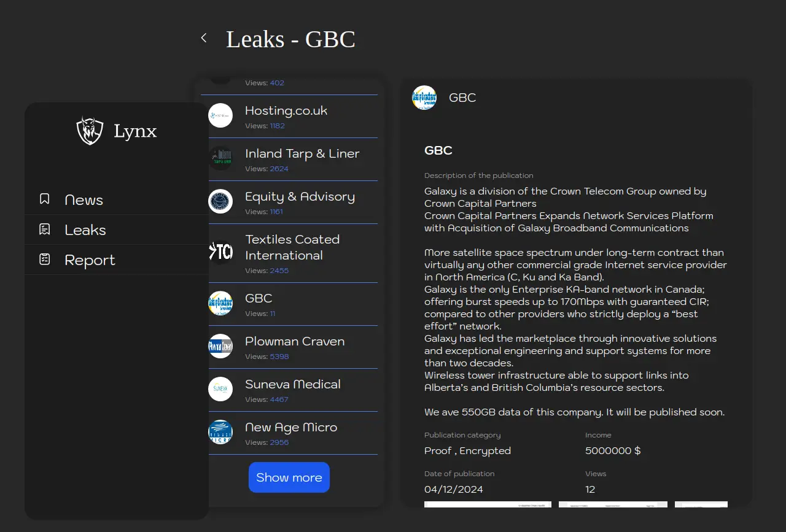The height and width of the screenshot is (532, 786).
Task: Click the News bookmark icon
Action: [45, 199]
